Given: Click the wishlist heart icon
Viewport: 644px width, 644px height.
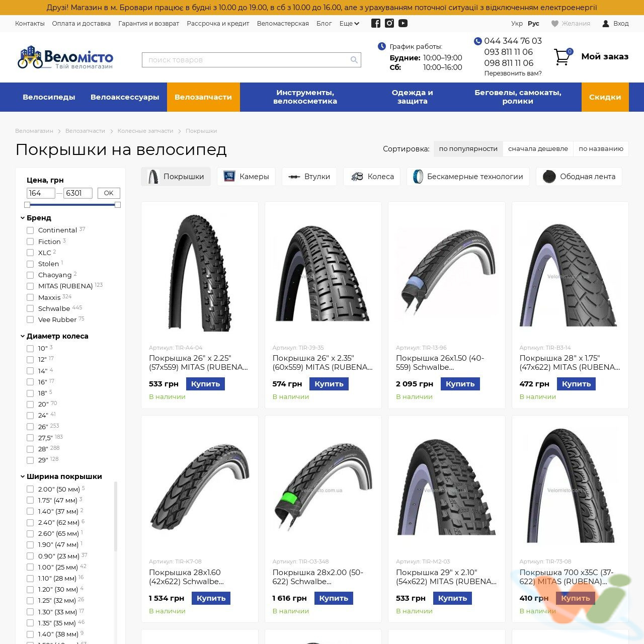Looking at the screenshot, I should pos(555,24).
